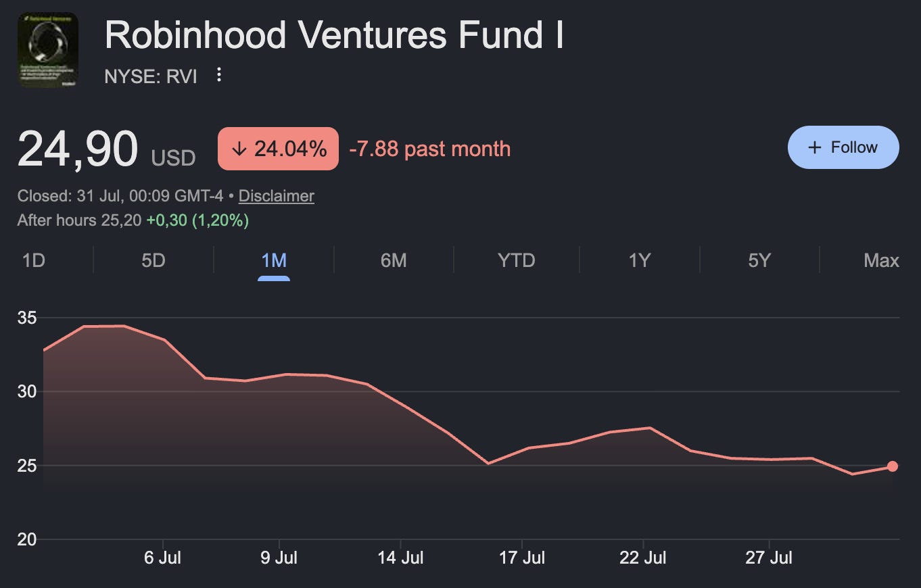
Task: Open the three-dot options menu beside RVI
Action: point(218,75)
